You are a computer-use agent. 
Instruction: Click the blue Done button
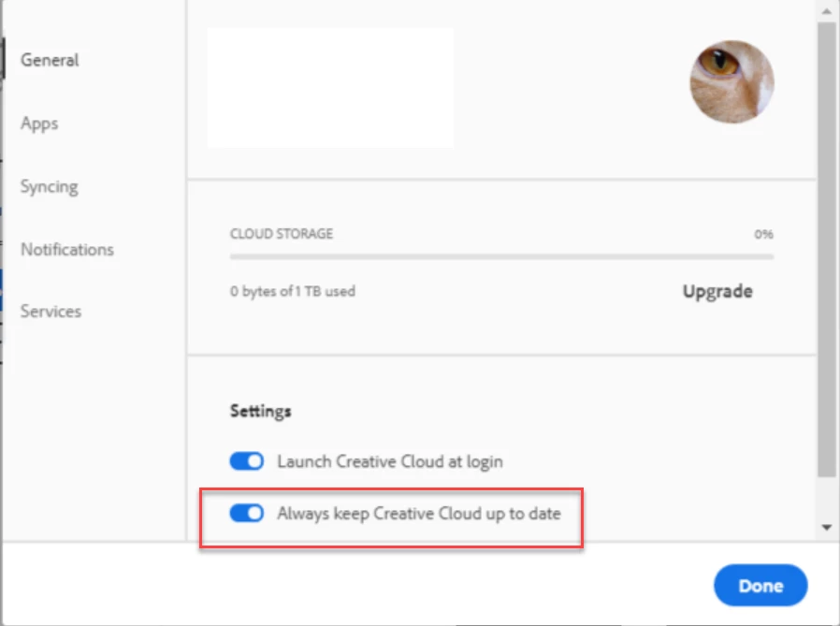point(760,585)
